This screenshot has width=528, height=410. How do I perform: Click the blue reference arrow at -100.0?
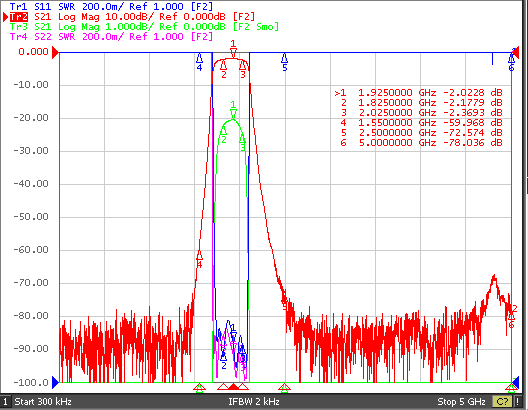56,382
